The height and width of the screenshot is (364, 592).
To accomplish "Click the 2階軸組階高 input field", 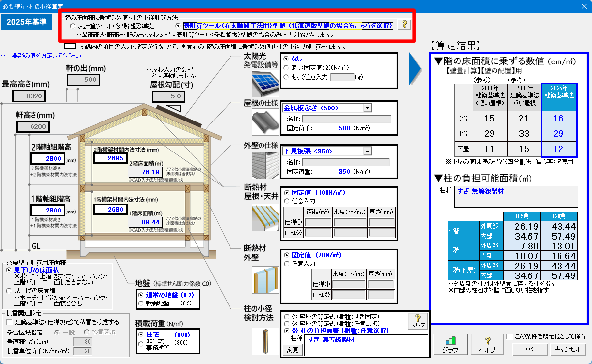I will click(x=46, y=158).
